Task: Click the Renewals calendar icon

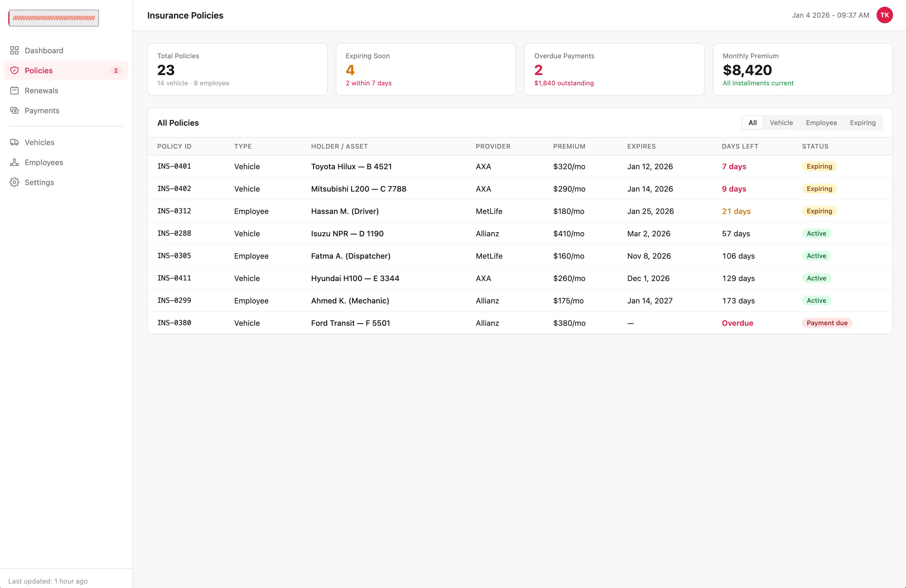Action: point(14,91)
